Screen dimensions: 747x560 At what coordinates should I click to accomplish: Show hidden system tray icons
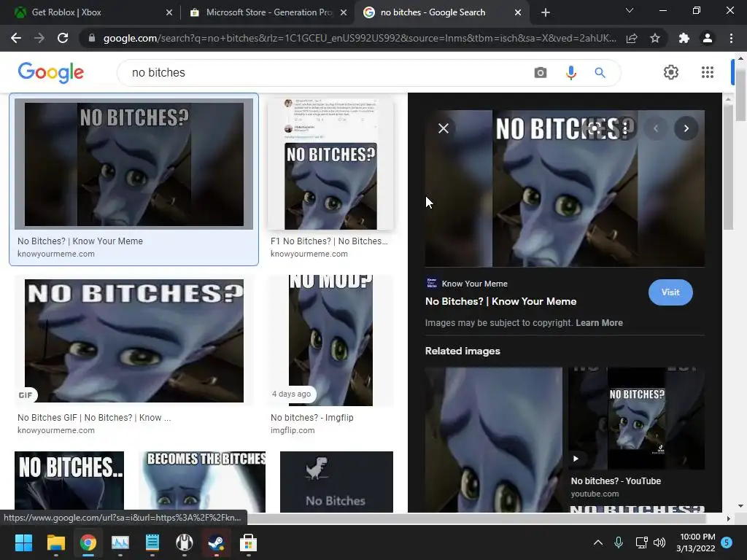[x=598, y=542]
